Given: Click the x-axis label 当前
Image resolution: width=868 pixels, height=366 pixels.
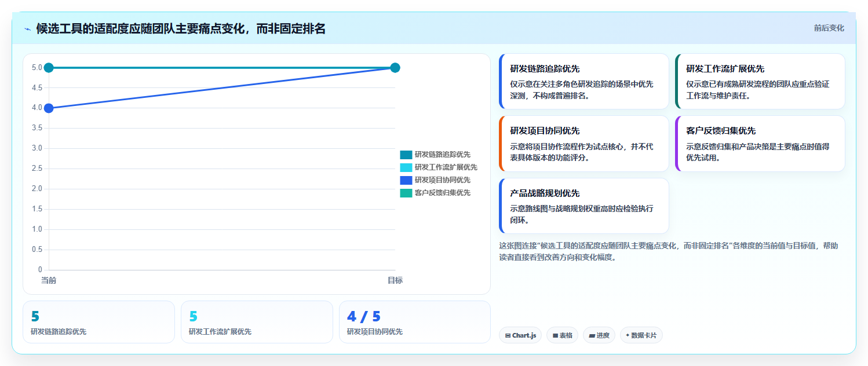Looking at the screenshot, I should (x=49, y=280).
